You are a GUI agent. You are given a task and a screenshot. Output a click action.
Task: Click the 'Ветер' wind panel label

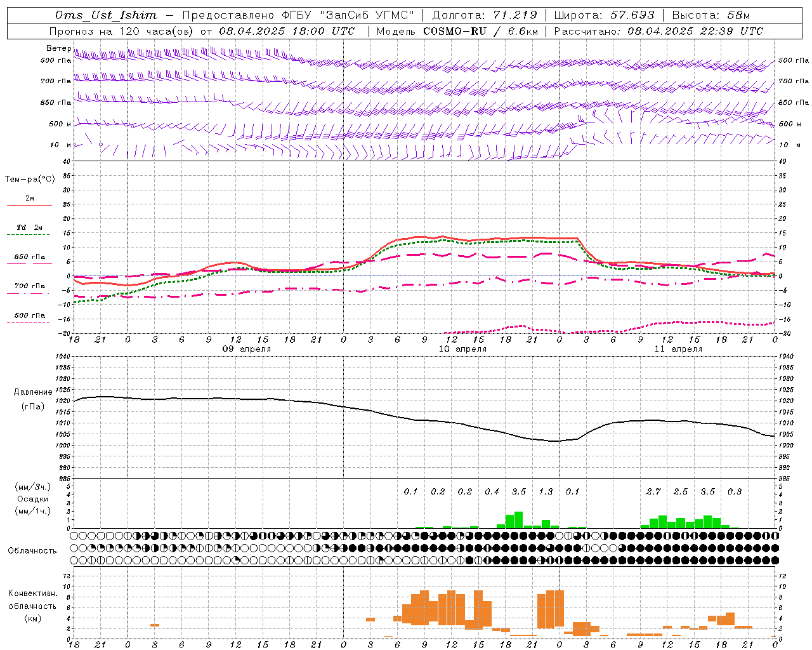[x=58, y=48]
